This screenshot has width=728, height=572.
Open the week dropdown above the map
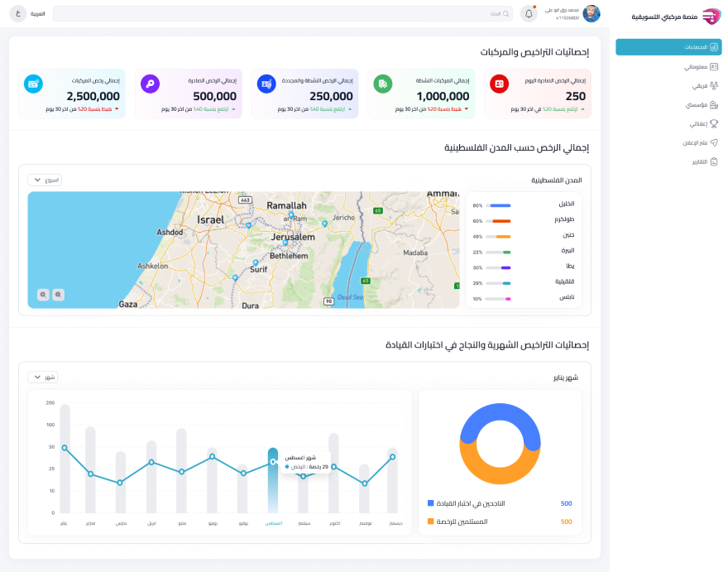click(x=45, y=180)
